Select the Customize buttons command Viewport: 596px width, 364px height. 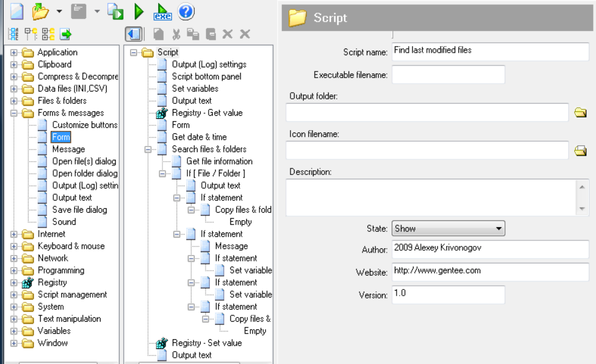[x=85, y=125]
